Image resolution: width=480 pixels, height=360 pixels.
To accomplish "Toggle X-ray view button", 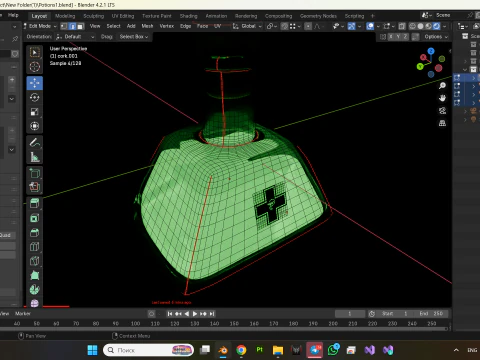I will [402, 26].
